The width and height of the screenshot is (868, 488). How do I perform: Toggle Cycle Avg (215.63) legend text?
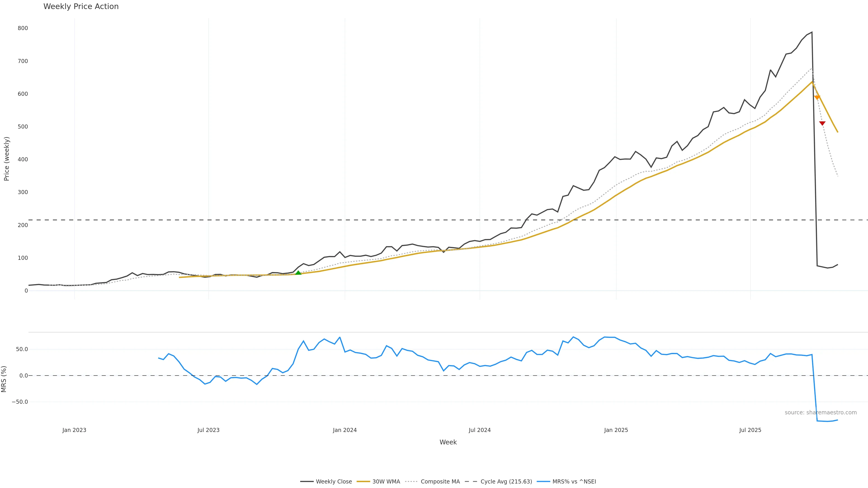[x=506, y=482]
